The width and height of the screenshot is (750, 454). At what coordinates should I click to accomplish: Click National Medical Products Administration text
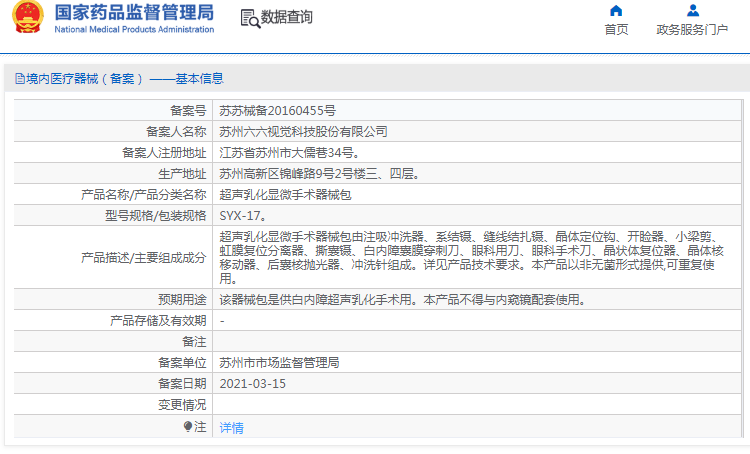(x=134, y=29)
